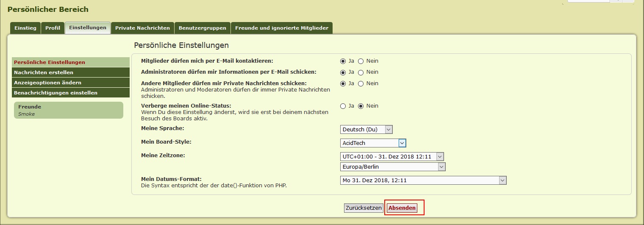Viewport: 644px width, 225px height.
Task: Choose Nein for receiving Private Nachrichten
Action: pyautogui.click(x=361, y=84)
